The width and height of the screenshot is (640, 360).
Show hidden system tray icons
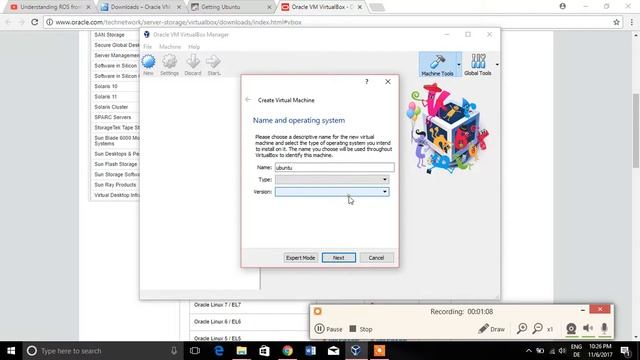click(529, 351)
